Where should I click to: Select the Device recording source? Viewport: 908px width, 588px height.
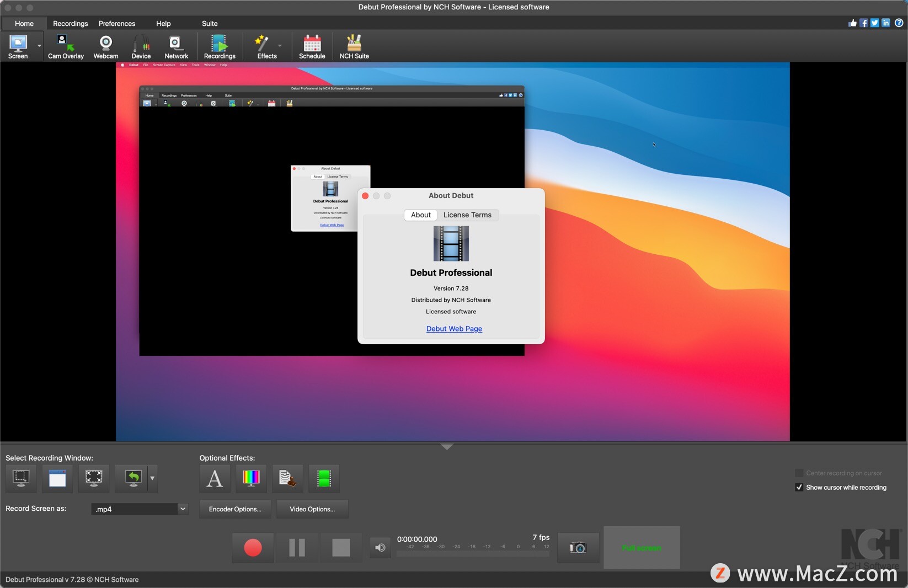click(x=141, y=46)
